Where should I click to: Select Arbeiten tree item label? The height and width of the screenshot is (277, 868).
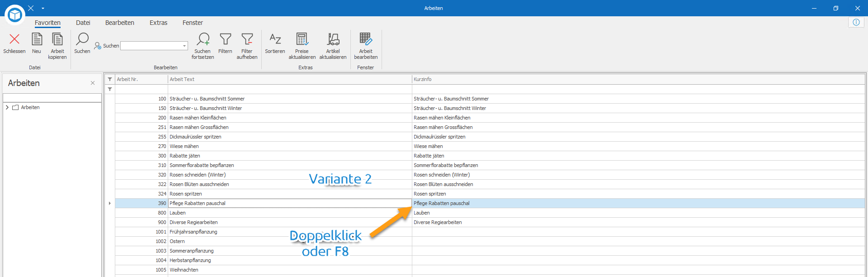tap(30, 107)
